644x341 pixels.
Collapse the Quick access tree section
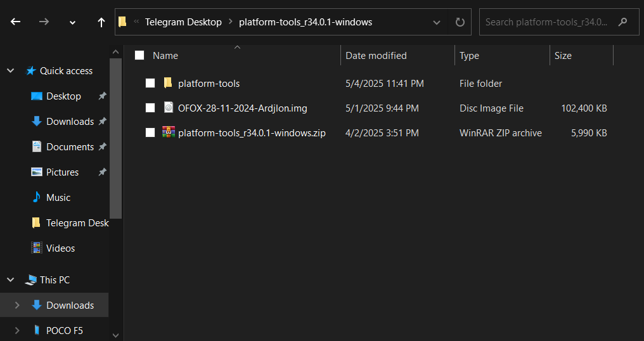click(11, 71)
